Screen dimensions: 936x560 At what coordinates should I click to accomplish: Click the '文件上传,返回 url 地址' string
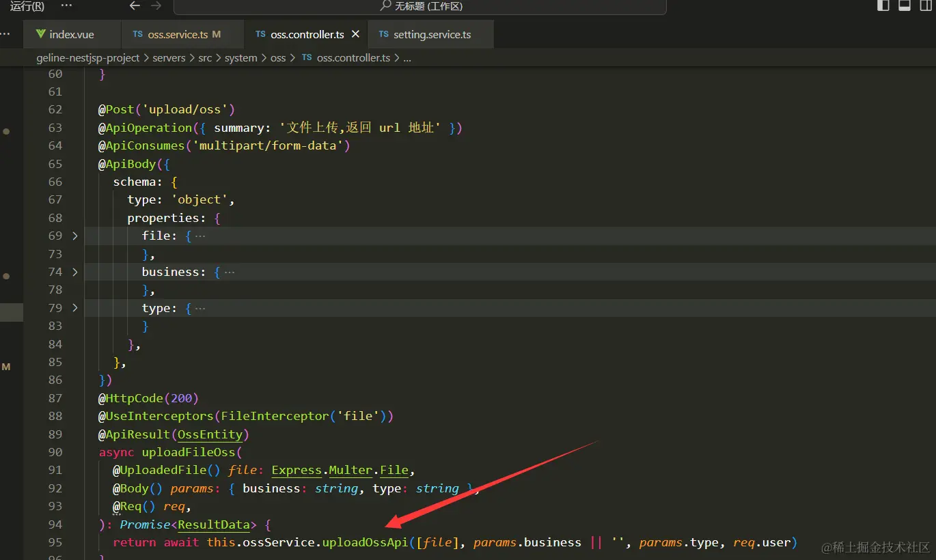point(360,128)
